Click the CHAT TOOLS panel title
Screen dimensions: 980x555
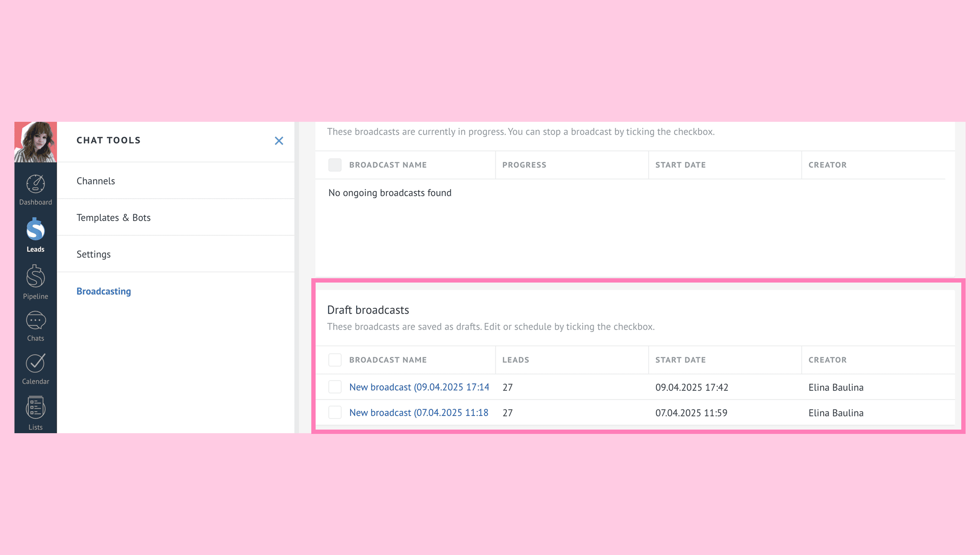tap(108, 140)
